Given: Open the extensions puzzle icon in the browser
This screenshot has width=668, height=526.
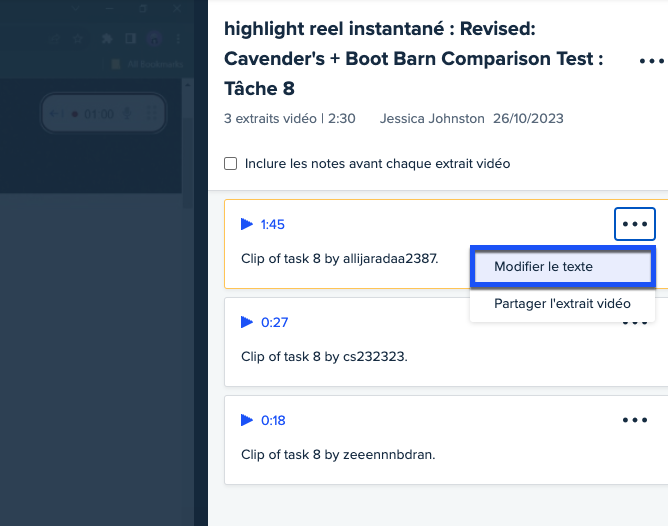Looking at the screenshot, I should (x=107, y=39).
